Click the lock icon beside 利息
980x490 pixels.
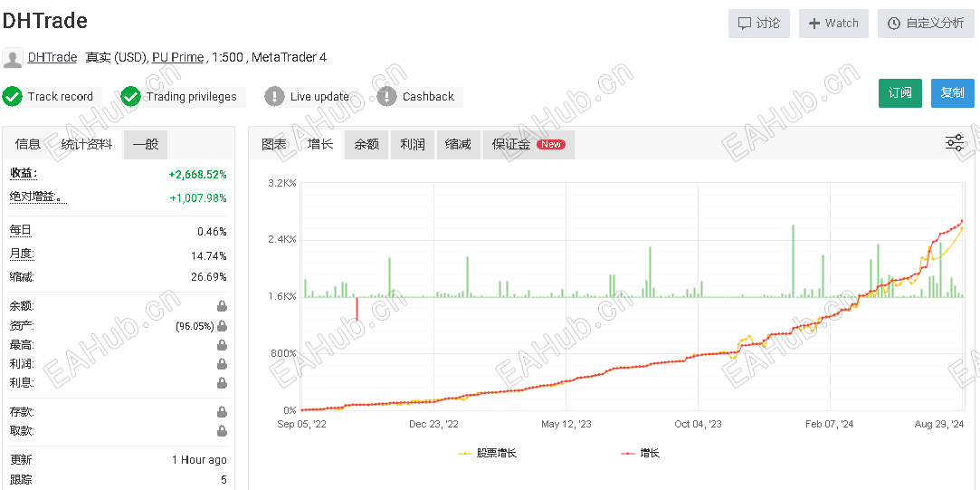click(222, 382)
